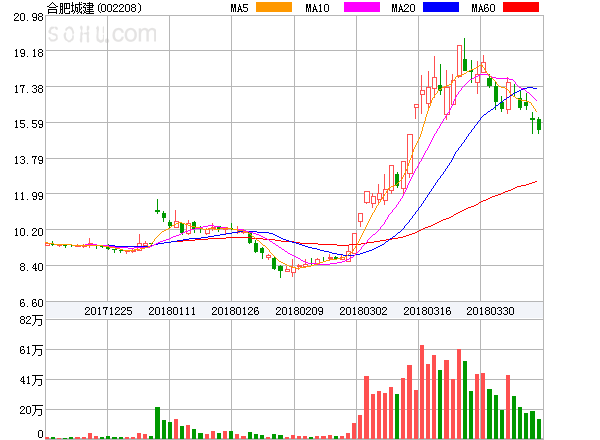Viewport: 600px width, 440px height.
Task: Click the blue MA20 legend swatch
Action: click(x=441, y=7)
